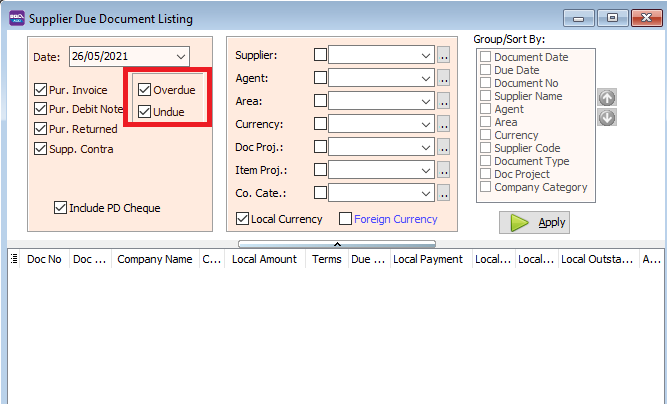
Task: Click the move down arrow icon
Action: [x=607, y=118]
